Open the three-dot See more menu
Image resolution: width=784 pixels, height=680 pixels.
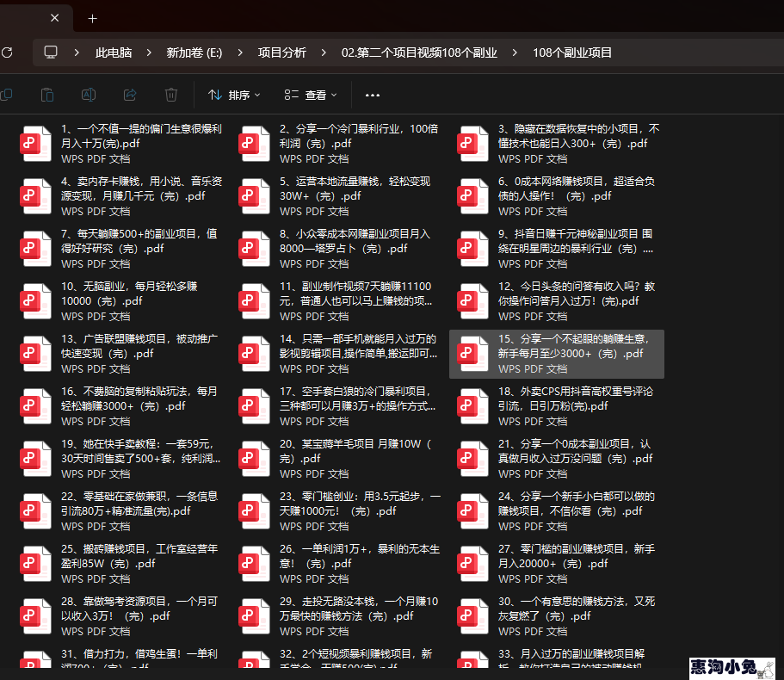pos(373,95)
